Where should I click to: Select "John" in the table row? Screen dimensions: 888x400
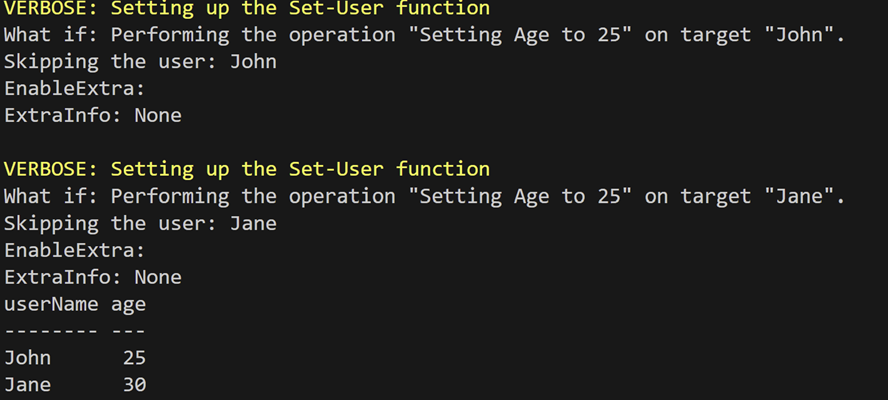click(x=27, y=357)
